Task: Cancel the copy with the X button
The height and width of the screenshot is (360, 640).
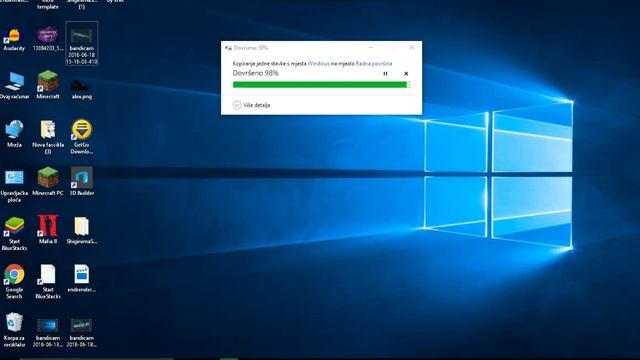Action: tap(406, 74)
